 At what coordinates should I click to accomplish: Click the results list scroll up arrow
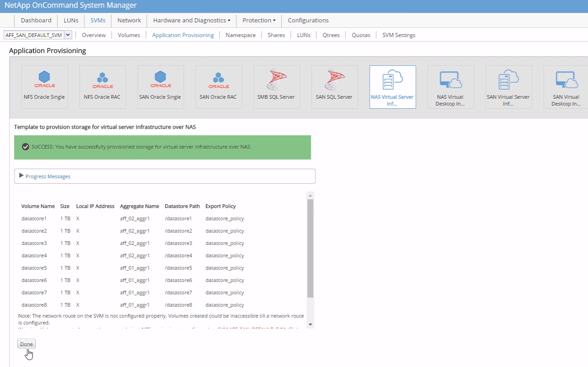[310, 195]
